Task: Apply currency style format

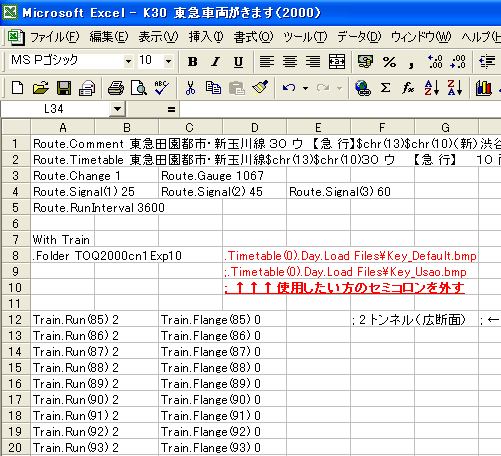Action: pos(366,62)
